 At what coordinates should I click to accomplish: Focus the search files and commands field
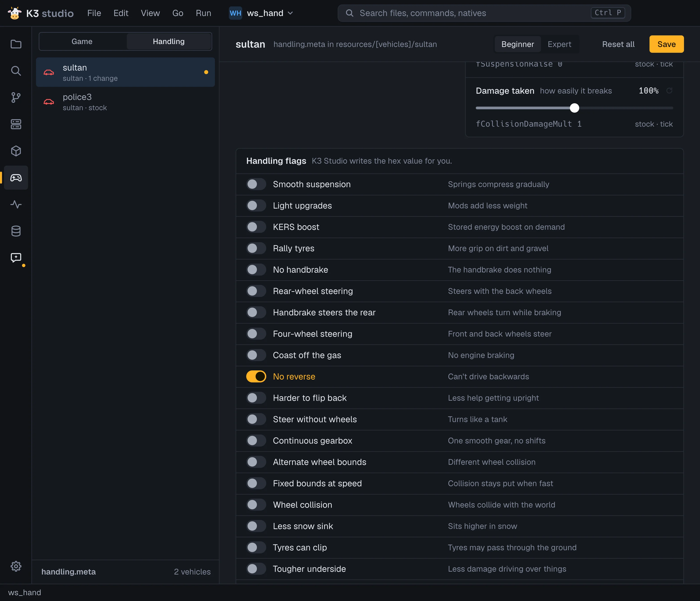(484, 13)
